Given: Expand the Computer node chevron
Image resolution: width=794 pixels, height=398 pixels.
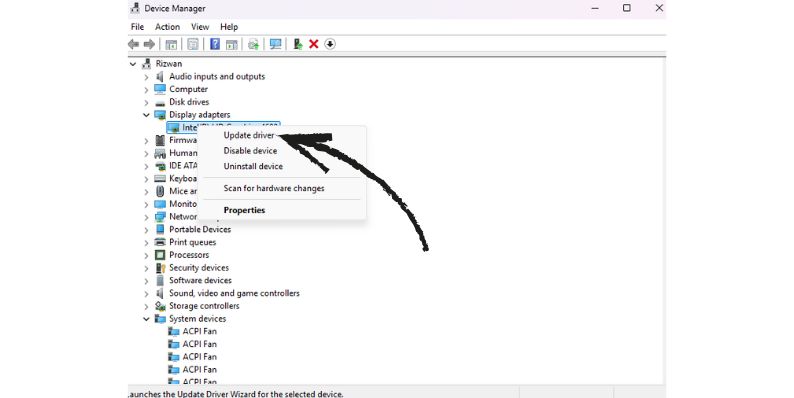Looking at the screenshot, I should tap(146, 90).
